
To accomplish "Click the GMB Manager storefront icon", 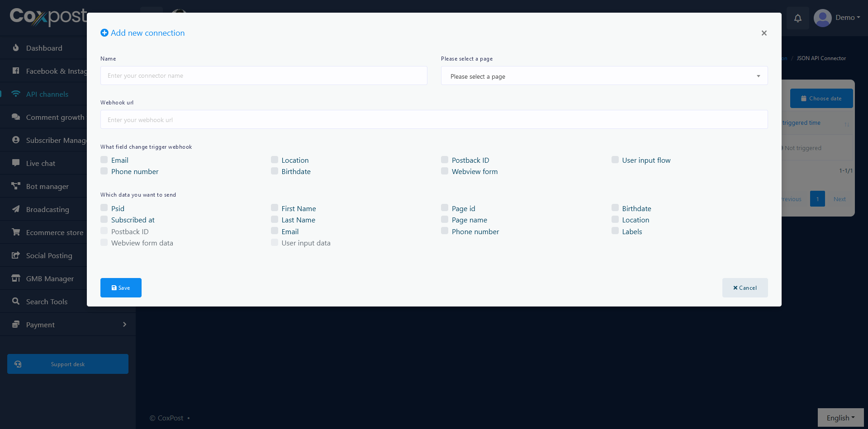I will click(16, 278).
